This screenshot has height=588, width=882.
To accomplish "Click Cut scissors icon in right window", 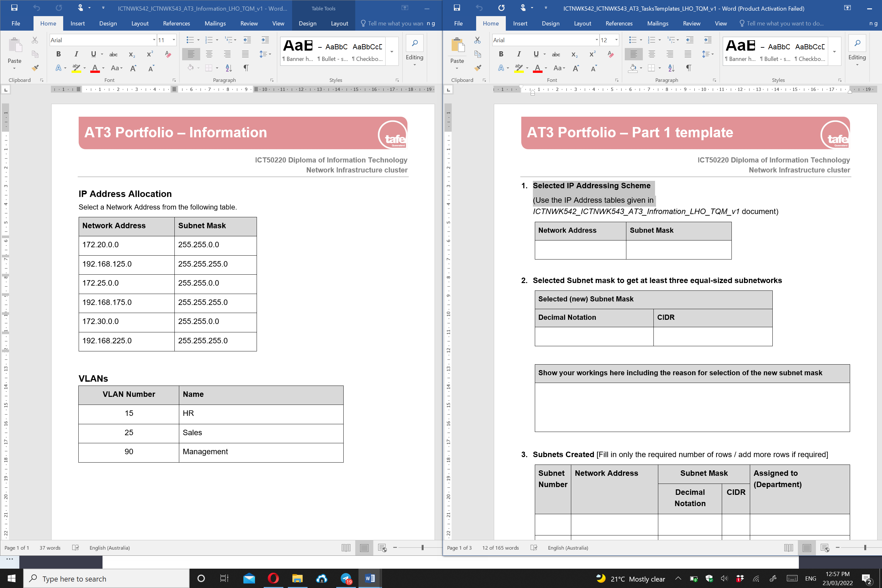I will pos(477,40).
